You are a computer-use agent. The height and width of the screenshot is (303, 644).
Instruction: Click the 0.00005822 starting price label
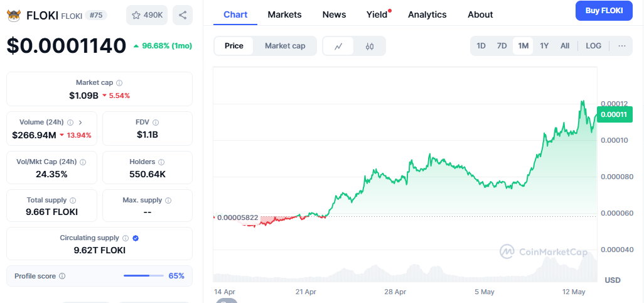237,218
